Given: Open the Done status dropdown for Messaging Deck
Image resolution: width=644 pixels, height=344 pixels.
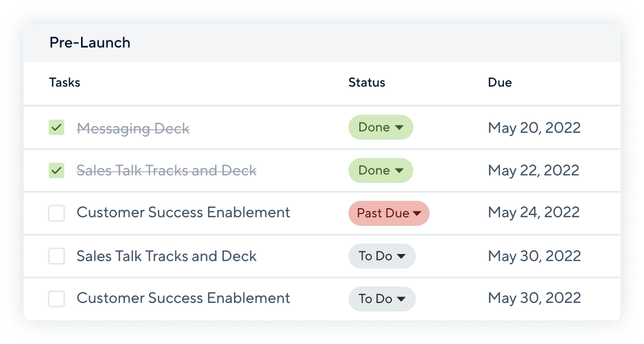Looking at the screenshot, I should pyautogui.click(x=381, y=127).
